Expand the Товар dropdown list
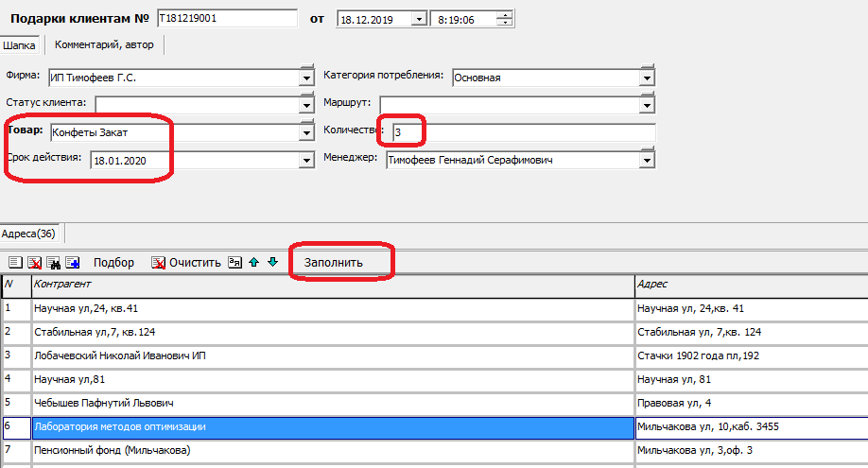The height and width of the screenshot is (468, 868). 305,132
